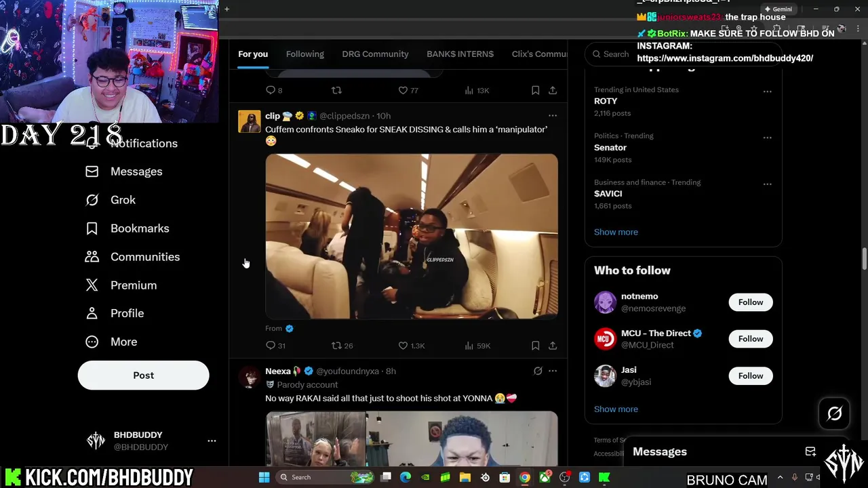The image size is (868, 488).
Task: Open the RAKAI and YONNA video thumbnail
Action: [x=412, y=439]
